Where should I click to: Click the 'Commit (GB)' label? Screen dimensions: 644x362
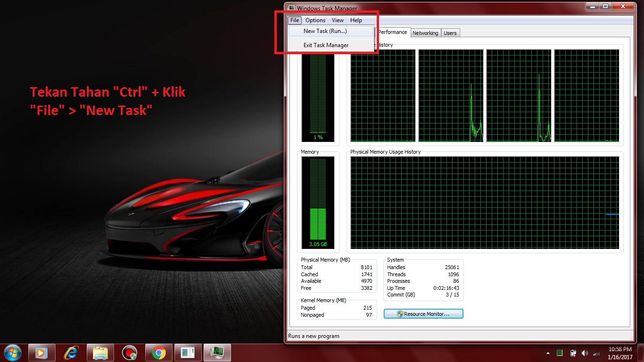(401, 295)
